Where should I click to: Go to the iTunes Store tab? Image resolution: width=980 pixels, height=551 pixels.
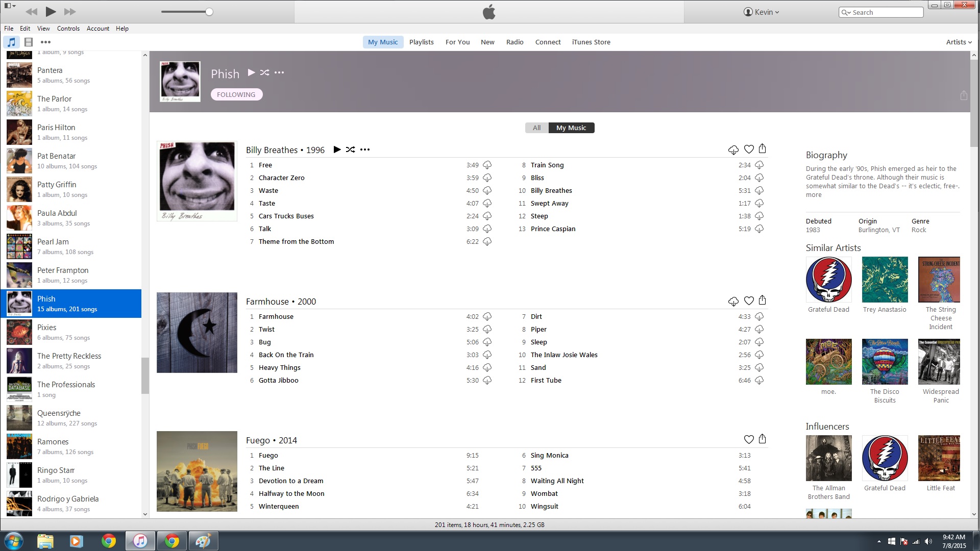pos(591,42)
